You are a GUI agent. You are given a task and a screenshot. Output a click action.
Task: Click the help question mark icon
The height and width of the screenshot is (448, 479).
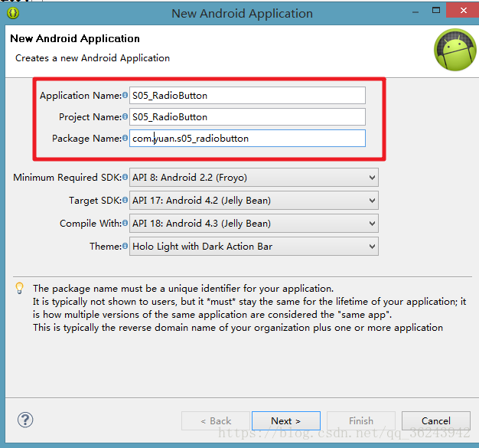[25, 420]
